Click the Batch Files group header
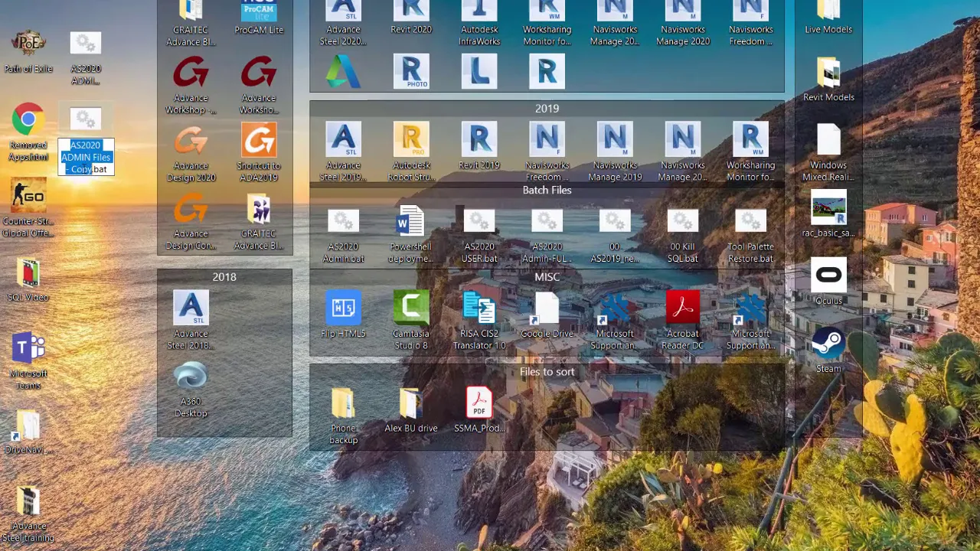Viewport: 980px width, 551px height. [547, 190]
